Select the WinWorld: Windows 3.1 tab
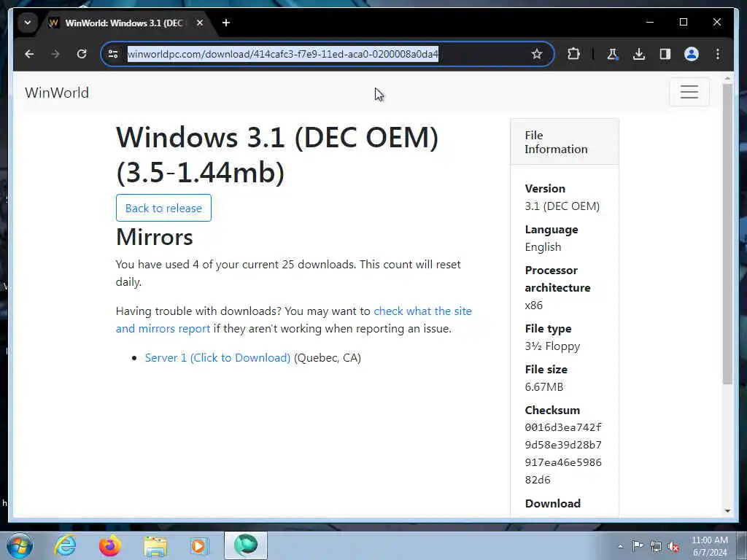The height and width of the screenshot is (560, 747). tap(124, 23)
